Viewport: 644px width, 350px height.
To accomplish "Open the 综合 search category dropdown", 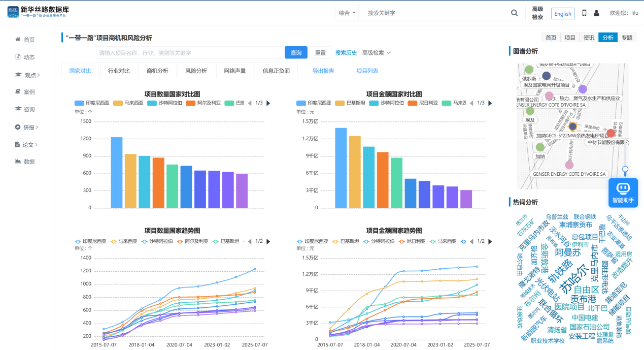I will (x=347, y=13).
